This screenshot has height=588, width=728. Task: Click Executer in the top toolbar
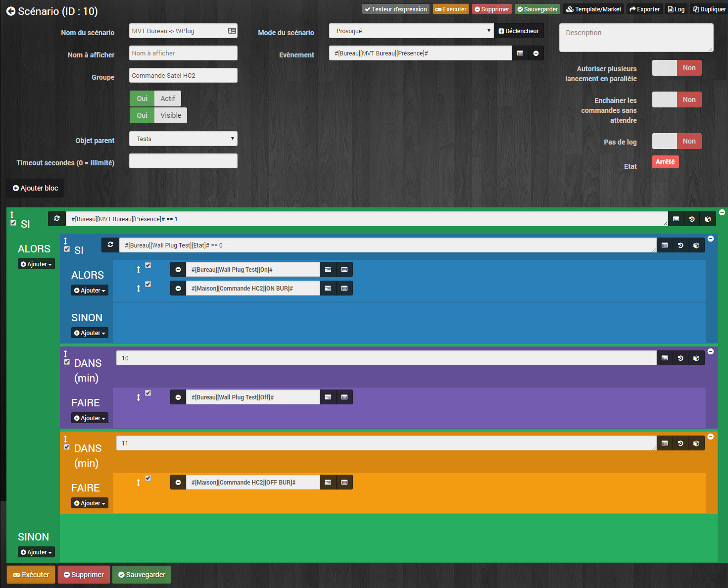(450, 9)
